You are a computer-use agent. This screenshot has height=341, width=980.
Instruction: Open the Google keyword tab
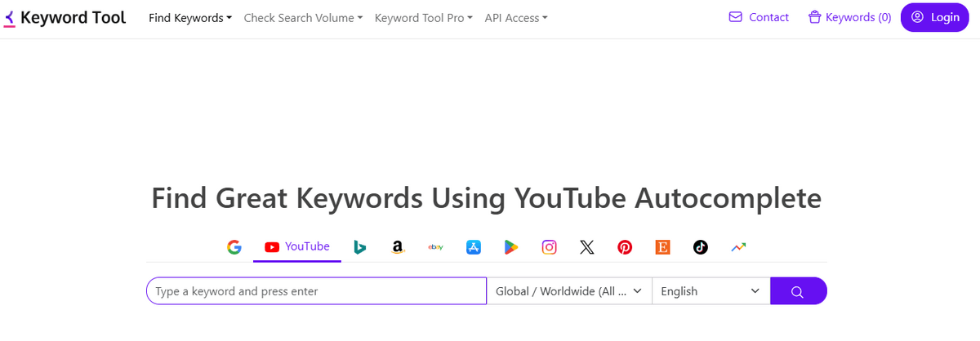click(x=234, y=246)
